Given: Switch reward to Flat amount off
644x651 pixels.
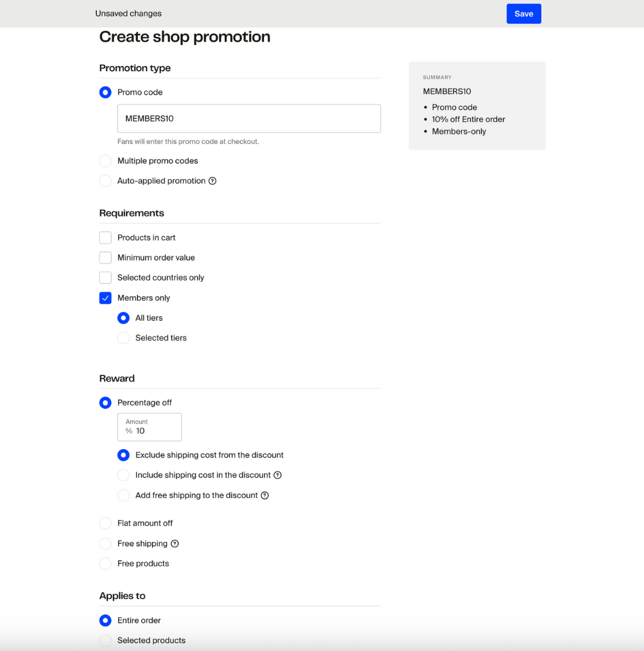Looking at the screenshot, I should (x=106, y=523).
